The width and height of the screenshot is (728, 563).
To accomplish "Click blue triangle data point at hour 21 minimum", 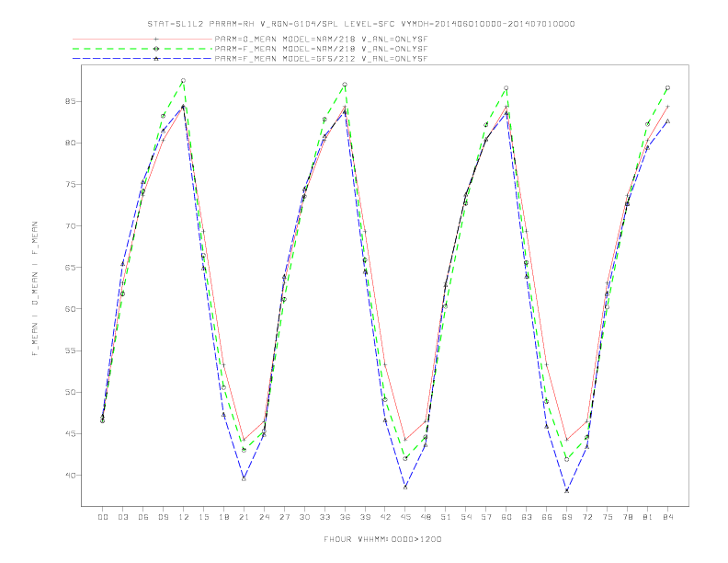I will point(244,478).
